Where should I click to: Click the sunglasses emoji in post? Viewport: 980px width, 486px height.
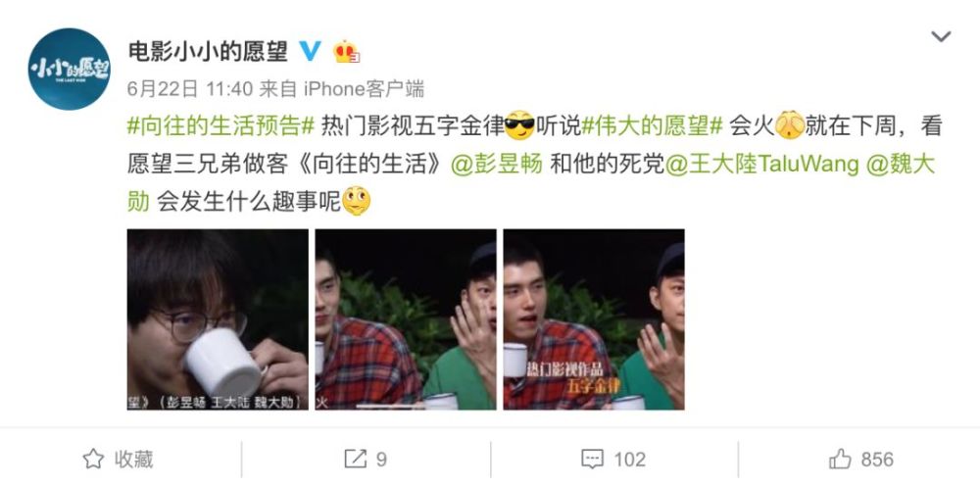(520, 125)
